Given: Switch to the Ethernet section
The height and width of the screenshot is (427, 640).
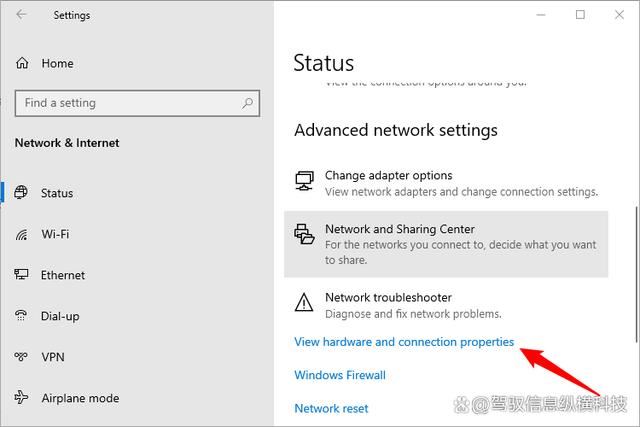Looking at the screenshot, I should 63,275.
